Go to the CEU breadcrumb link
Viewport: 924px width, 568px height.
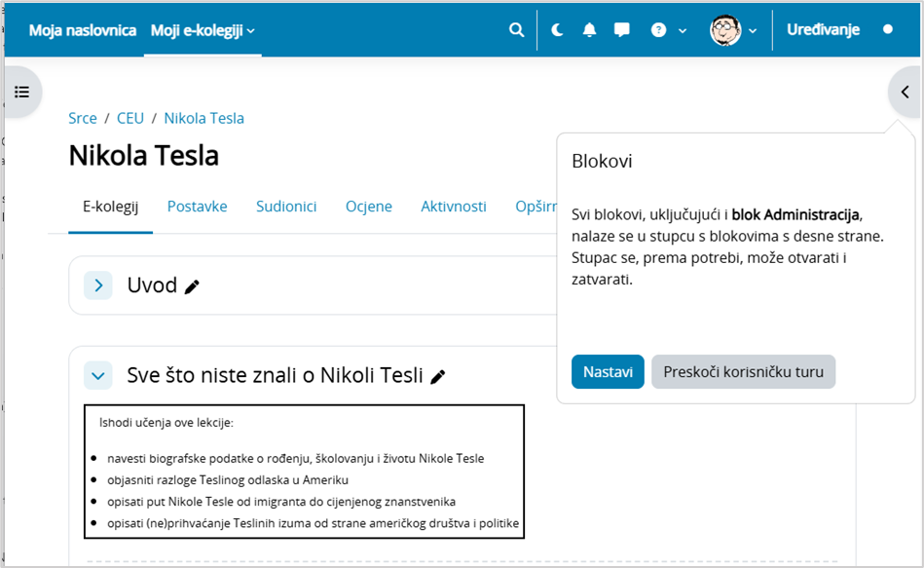click(x=130, y=118)
